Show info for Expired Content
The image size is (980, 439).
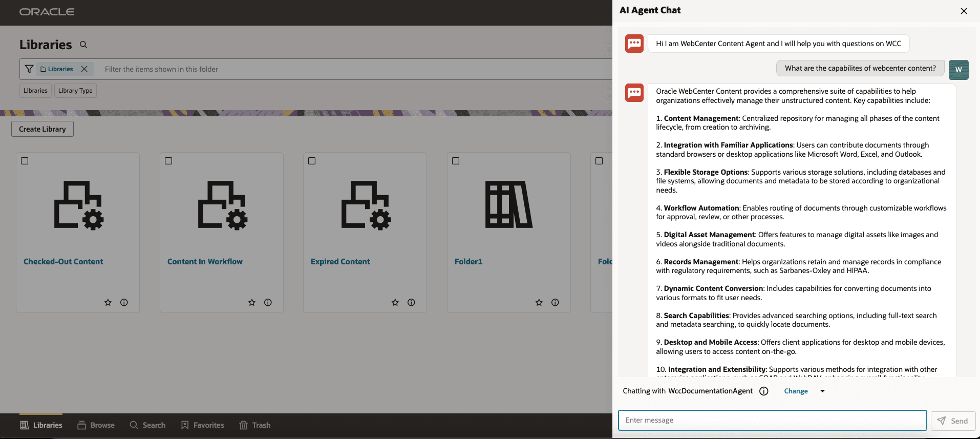pos(411,303)
